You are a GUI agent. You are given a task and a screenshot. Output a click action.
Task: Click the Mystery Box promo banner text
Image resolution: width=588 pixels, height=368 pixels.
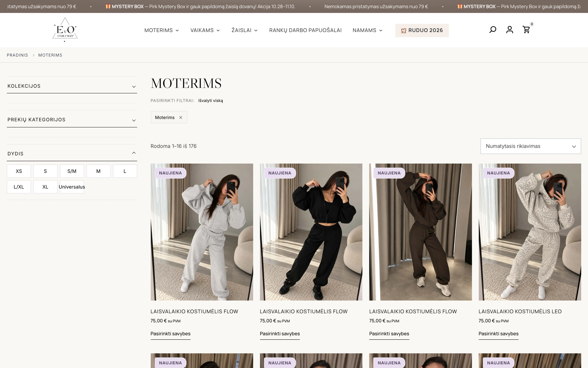[201, 7]
